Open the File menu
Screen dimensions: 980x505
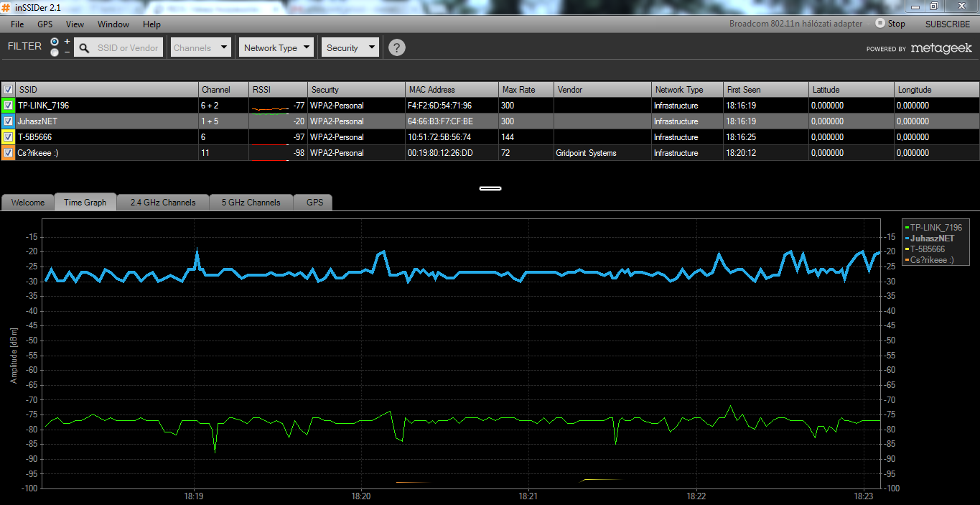click(x=17, y=24)
